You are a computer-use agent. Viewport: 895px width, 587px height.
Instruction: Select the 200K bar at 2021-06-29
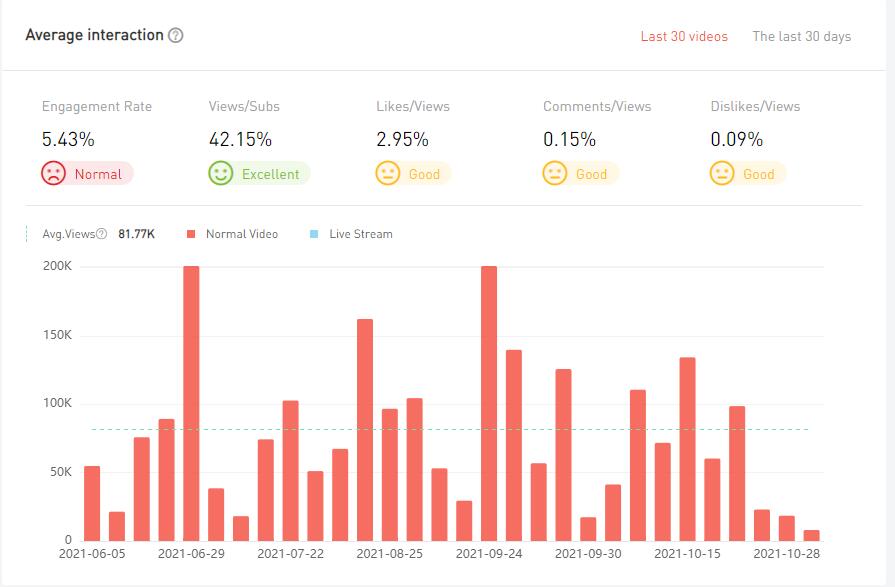[x=191, y=402]
